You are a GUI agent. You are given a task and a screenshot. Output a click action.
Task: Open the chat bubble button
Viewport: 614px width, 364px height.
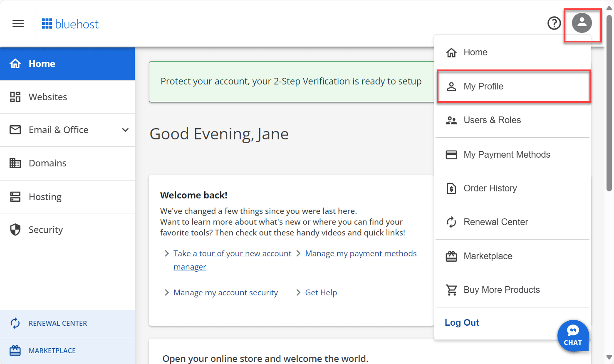pyautogui.click(x=573, y=336)
